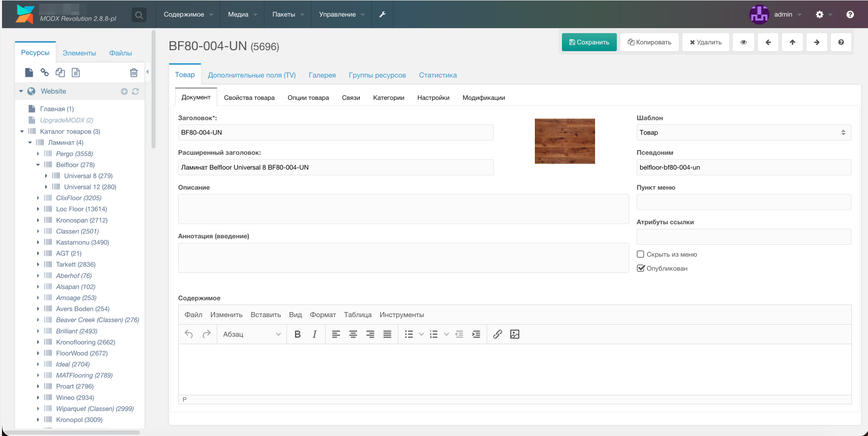This screenshot has height=436, width=868.
Task: Insert an image in the editor
Action: pyautogui.click(x=515, y=334)
